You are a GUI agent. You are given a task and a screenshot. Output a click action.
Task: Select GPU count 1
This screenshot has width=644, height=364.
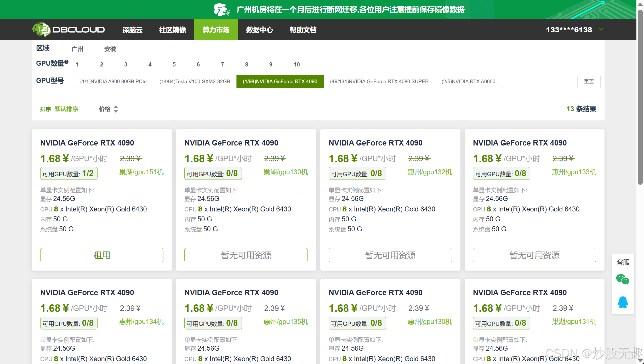coord(77,64)
